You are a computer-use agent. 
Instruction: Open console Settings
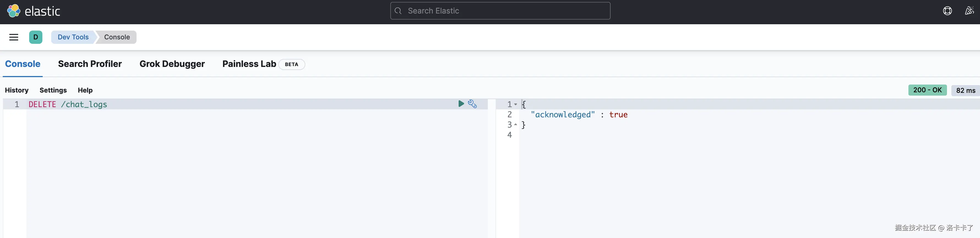point(53,90)
